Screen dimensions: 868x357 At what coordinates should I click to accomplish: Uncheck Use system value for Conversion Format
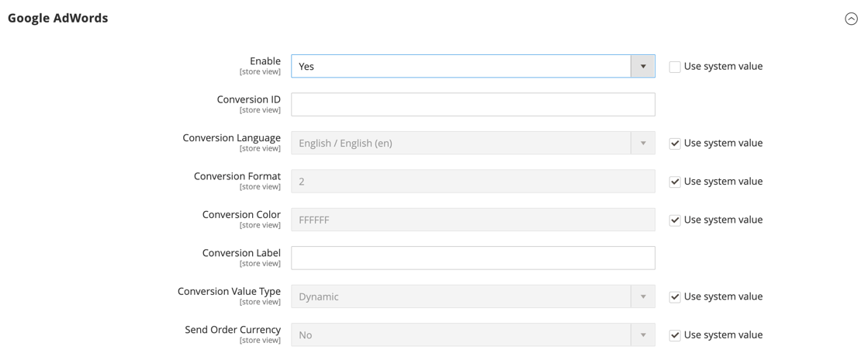(x=675, y=182)
